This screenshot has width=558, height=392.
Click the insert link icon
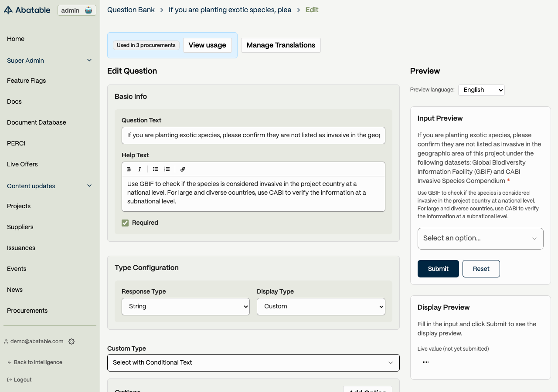[183, 169]
